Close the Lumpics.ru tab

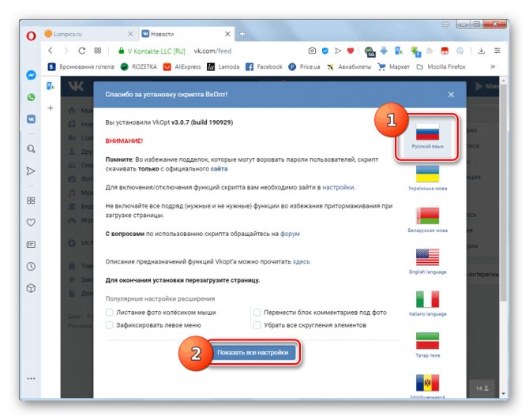[130, 34]
